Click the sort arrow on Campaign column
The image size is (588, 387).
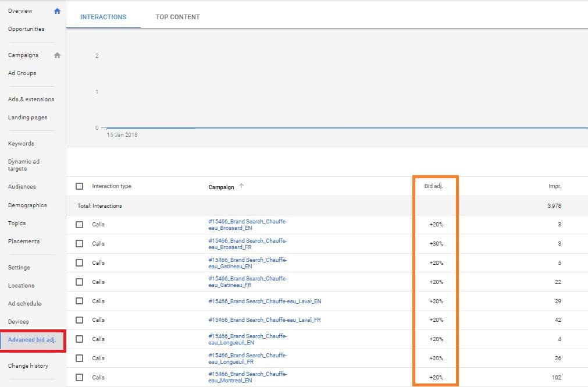[242, 187]
